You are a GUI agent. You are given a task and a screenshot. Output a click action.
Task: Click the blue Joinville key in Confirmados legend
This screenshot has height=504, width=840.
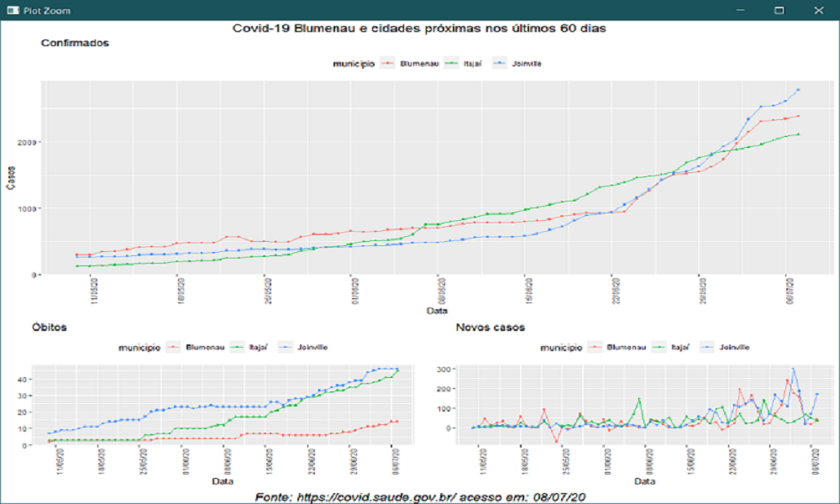pos(501,63)
